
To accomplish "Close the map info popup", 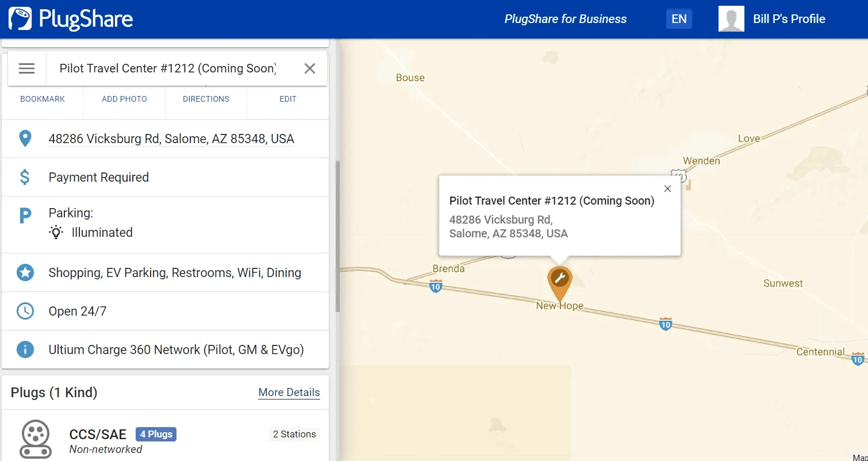I will 667,189.
